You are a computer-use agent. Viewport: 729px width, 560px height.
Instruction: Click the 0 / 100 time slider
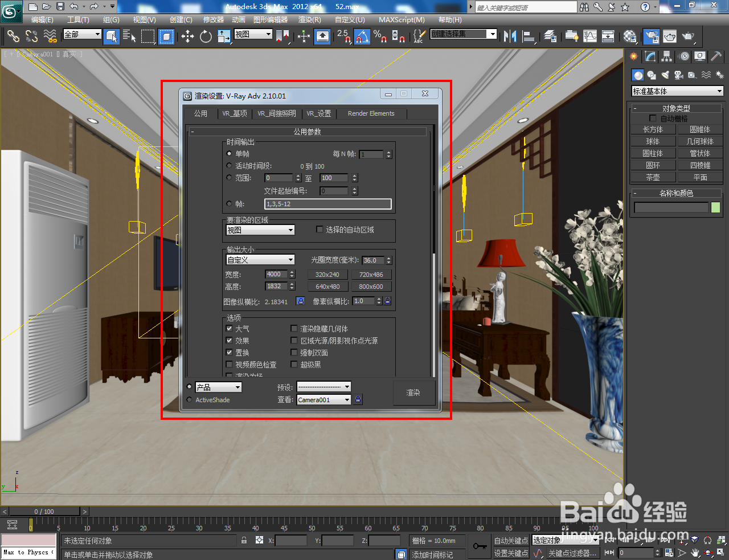pos(44,512)
